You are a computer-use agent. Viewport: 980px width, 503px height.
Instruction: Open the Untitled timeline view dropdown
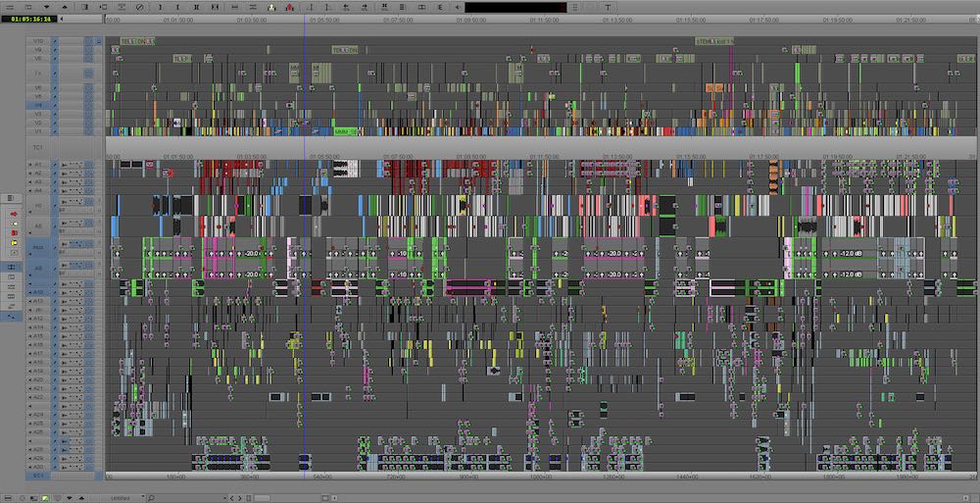tap(125, 497)
